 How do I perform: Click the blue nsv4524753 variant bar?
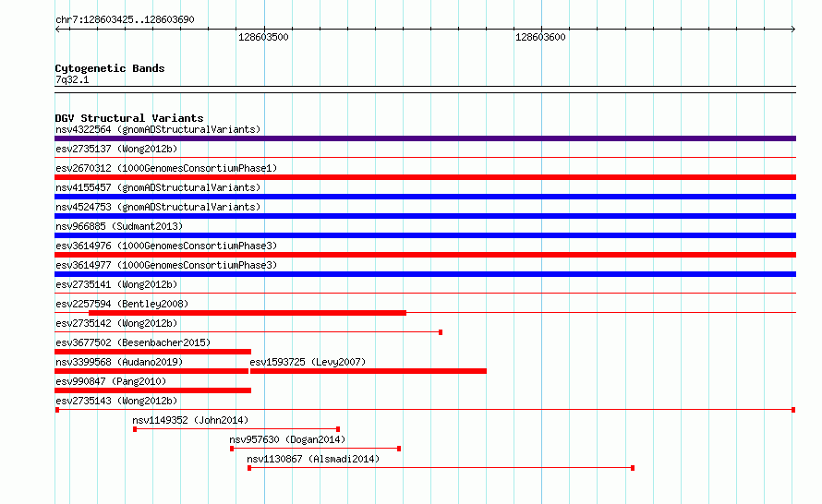[425, 216]
